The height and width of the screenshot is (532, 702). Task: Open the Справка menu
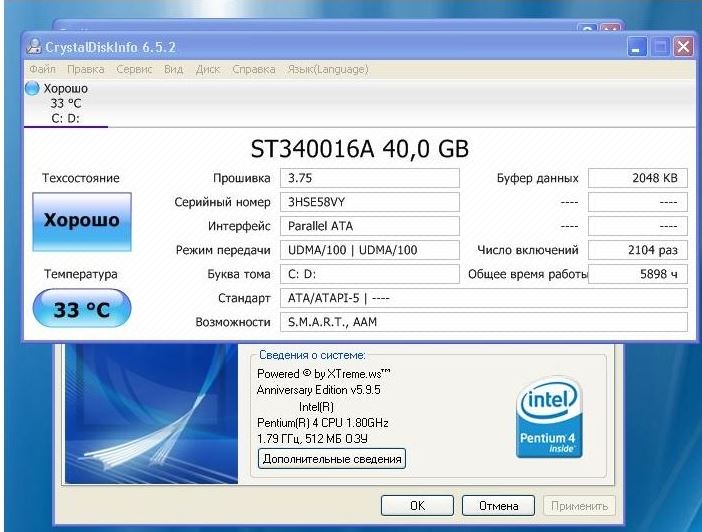pos(253,69)
